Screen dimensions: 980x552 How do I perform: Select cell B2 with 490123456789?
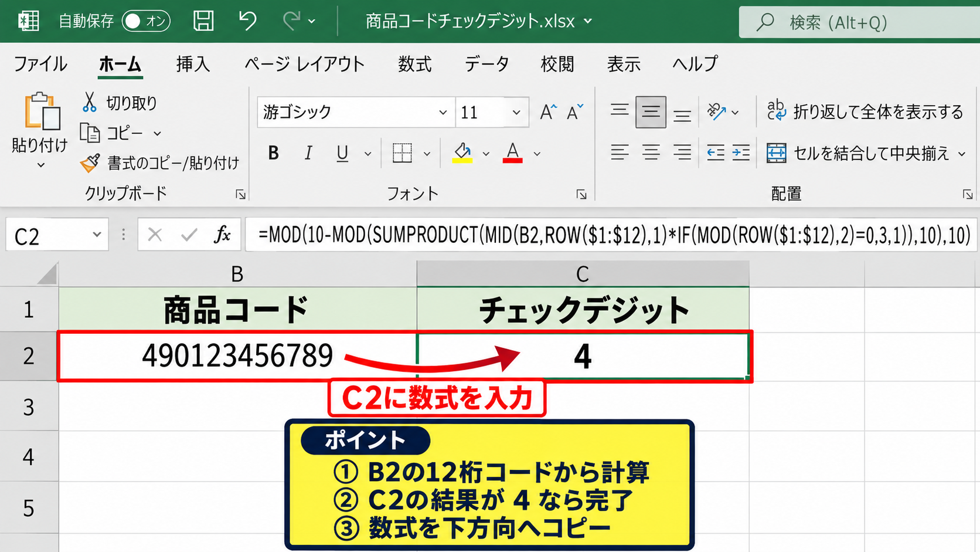237,356
